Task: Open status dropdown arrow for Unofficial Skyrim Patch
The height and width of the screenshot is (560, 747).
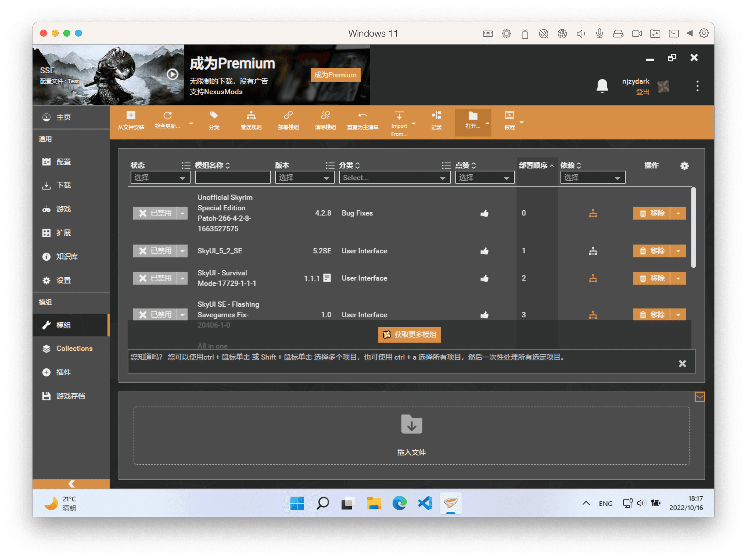Action: (182, 213)
